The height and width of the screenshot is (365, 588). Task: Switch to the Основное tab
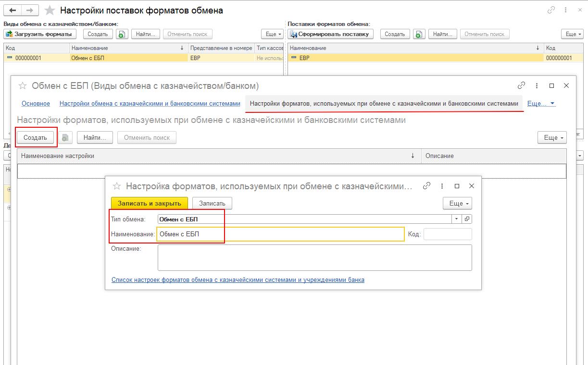(36, 103)
